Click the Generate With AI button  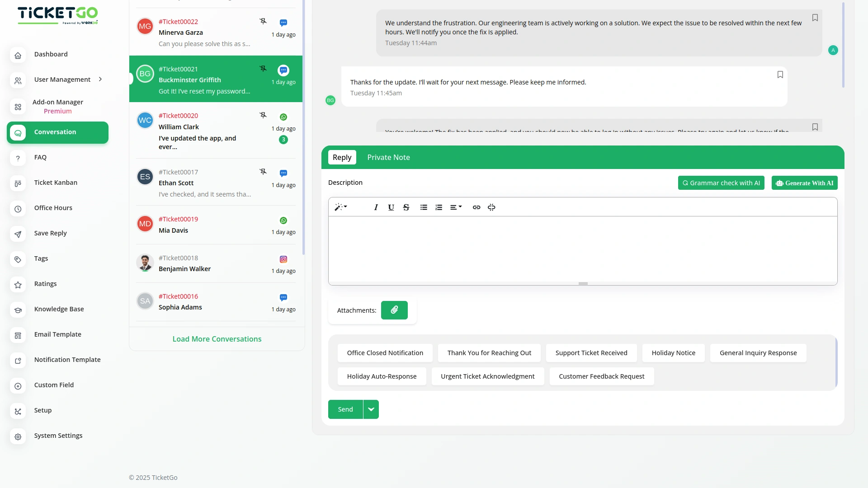(804, 183)
